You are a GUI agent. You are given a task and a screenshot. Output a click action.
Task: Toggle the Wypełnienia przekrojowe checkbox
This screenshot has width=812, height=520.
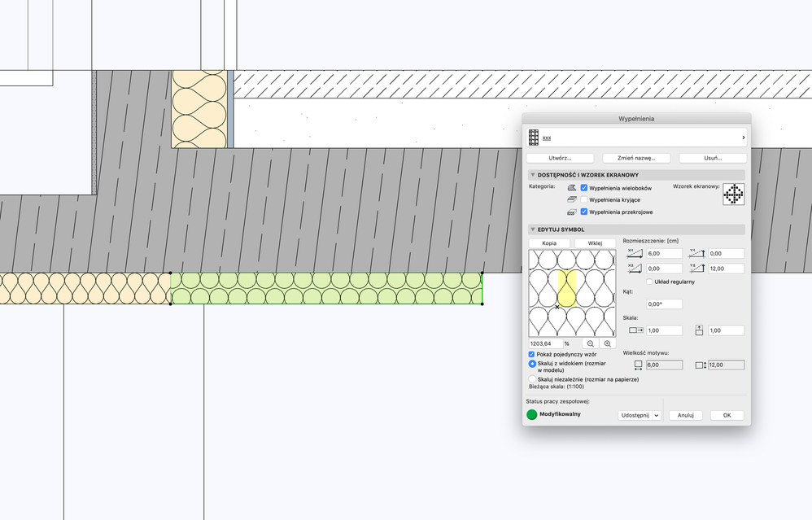coord(583,212)
